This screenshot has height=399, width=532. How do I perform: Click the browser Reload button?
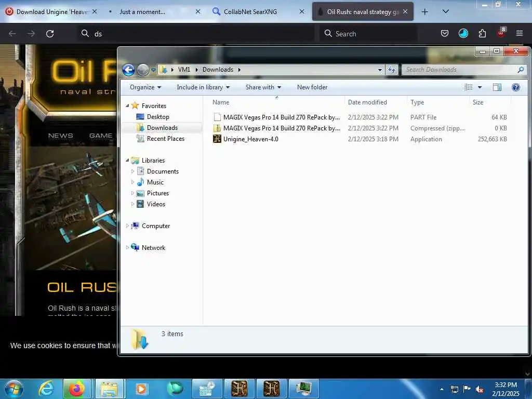click(50, 34)
